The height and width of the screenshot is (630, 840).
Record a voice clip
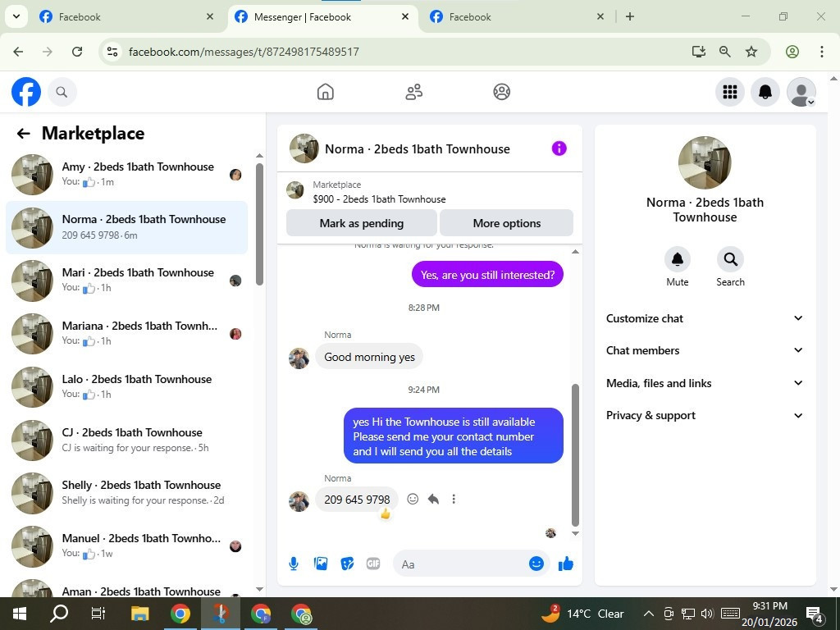click(x=294, y=564)
